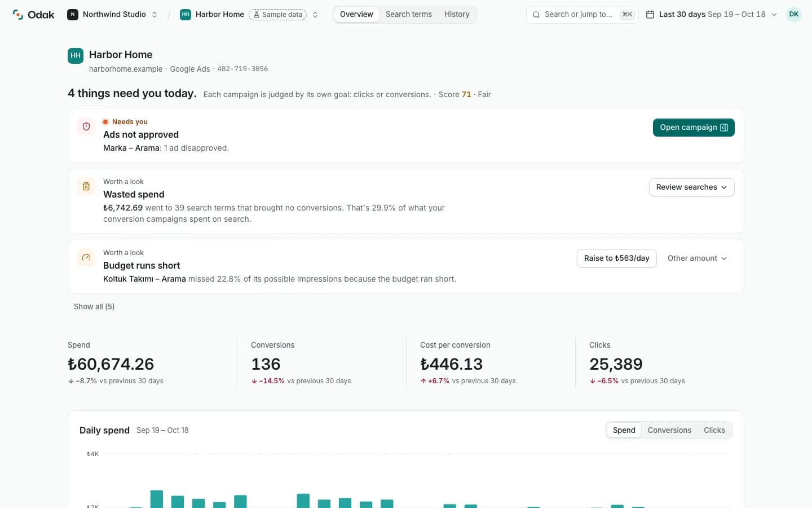Click the Needs you status label
The height and width of the screenshot is (508, 812).
(x=130, y=122)
